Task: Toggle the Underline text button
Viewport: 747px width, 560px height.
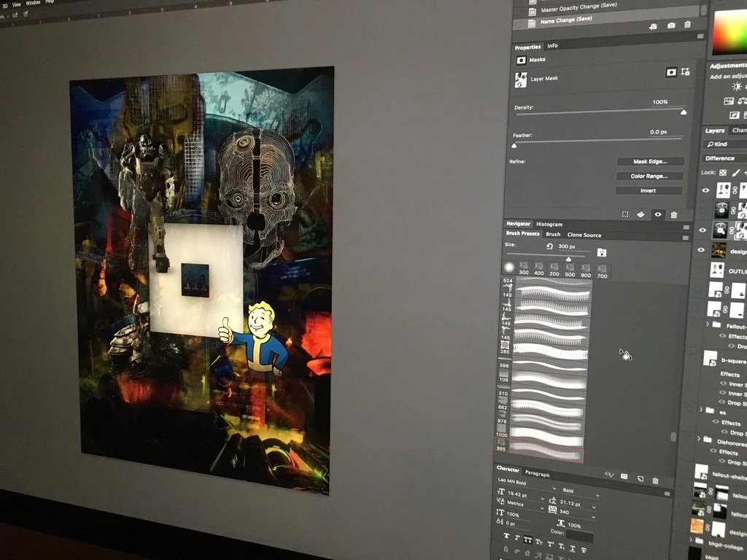Action: pos(572,548)
